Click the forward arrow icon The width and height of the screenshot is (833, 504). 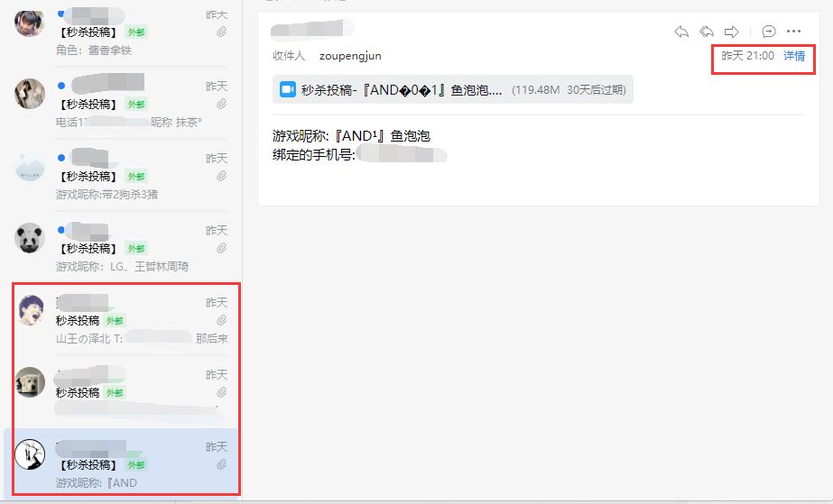coord(732,32)
